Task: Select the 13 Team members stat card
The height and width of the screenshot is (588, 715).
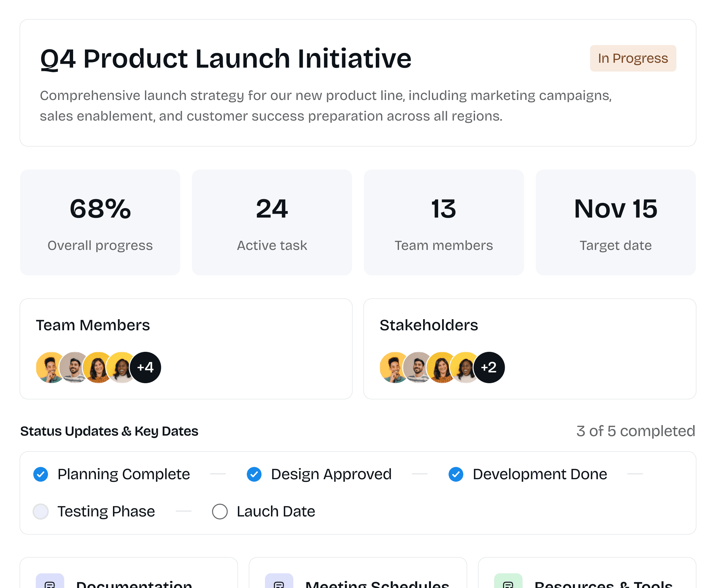Action: click(x=444, y=222)
